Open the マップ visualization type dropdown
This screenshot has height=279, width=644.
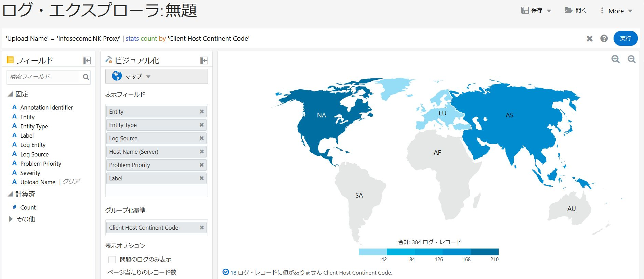(x=157, y=76)
